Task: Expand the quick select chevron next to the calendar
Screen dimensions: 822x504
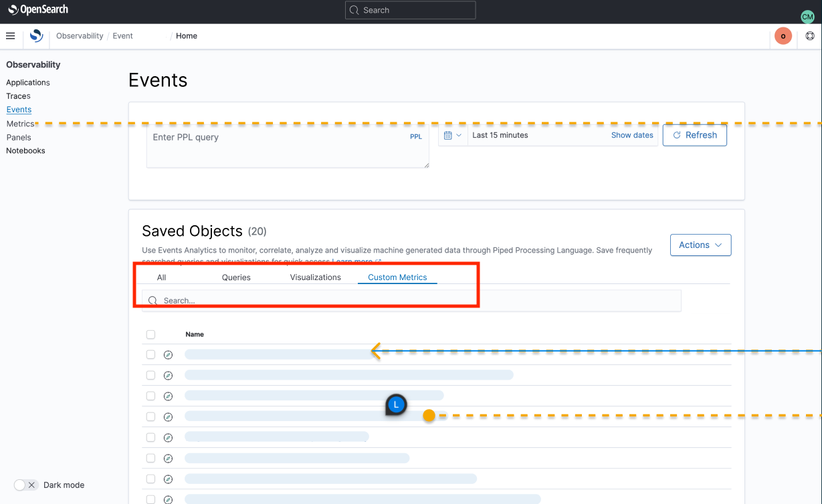Action: tap(460, 135)
